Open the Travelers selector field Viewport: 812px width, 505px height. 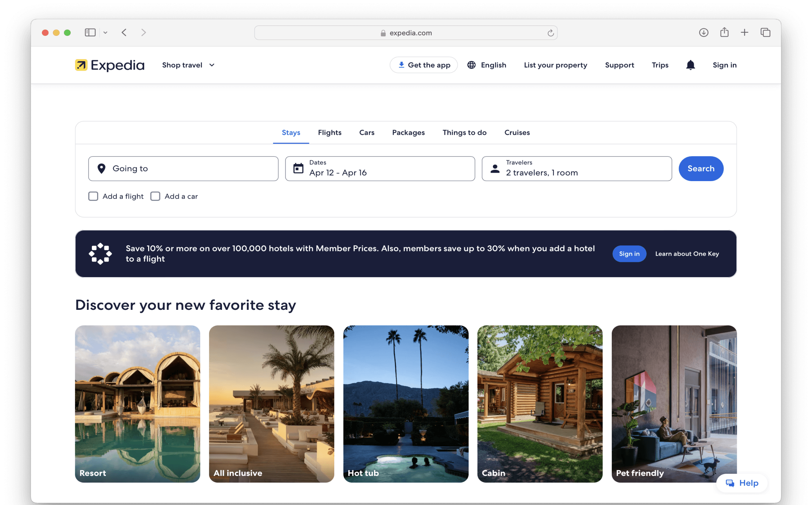[x=576, y=169]
